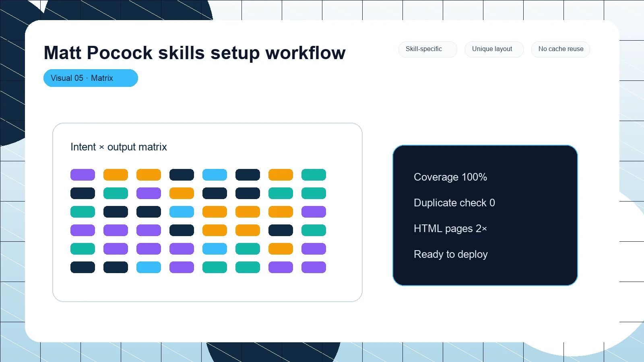The width and height of the screenshot is (644, 362).
Task: Click the only blue cell in matrix row six
Action: coord(149,267)
